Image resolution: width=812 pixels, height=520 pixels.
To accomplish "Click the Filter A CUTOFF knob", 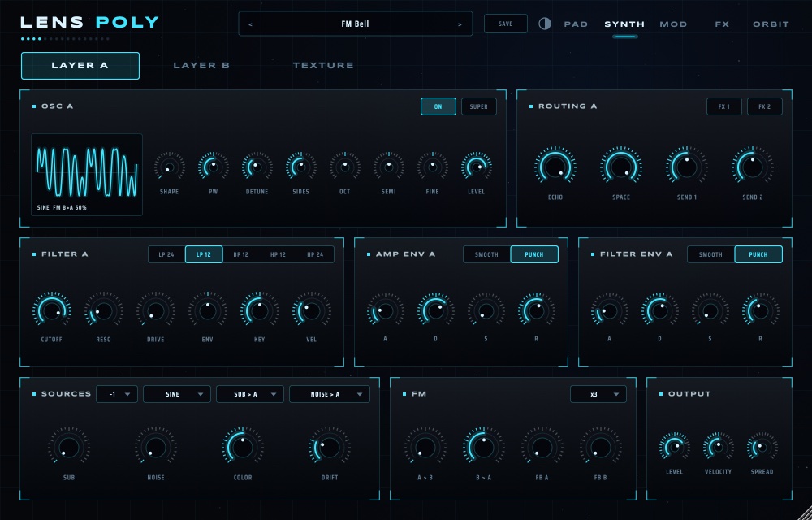I will [x=52, y=310].
